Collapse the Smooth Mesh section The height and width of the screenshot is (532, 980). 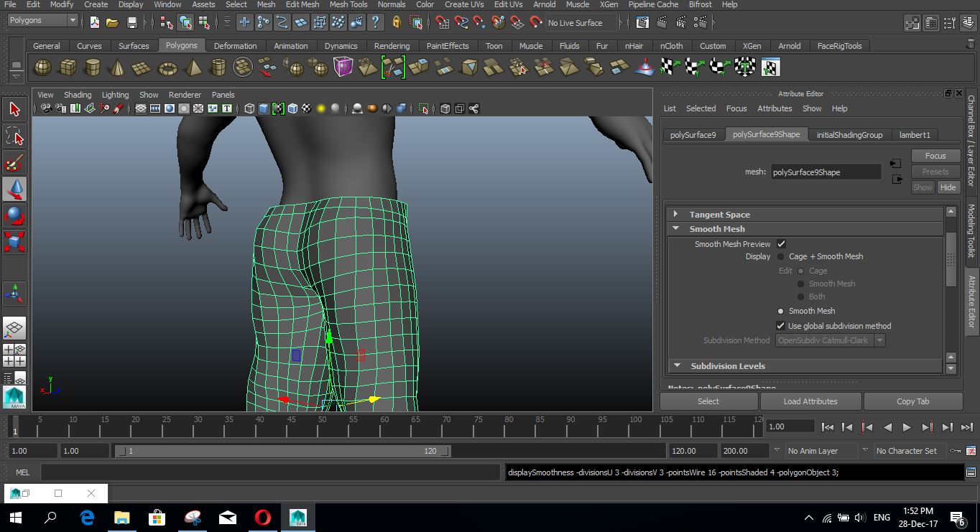coord(675,228)
